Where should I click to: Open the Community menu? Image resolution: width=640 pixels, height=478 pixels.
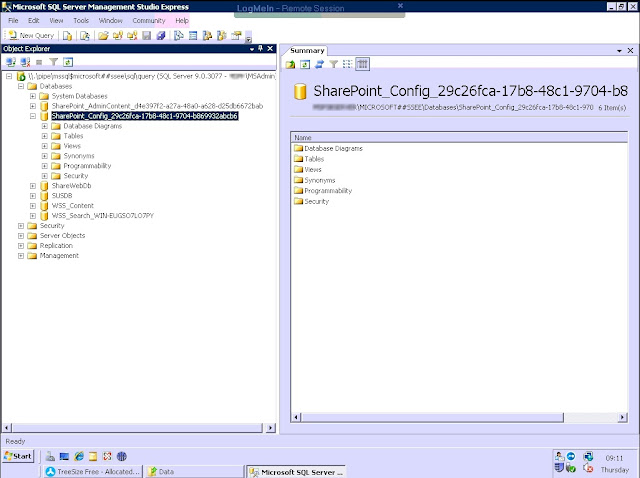(149, 20)
